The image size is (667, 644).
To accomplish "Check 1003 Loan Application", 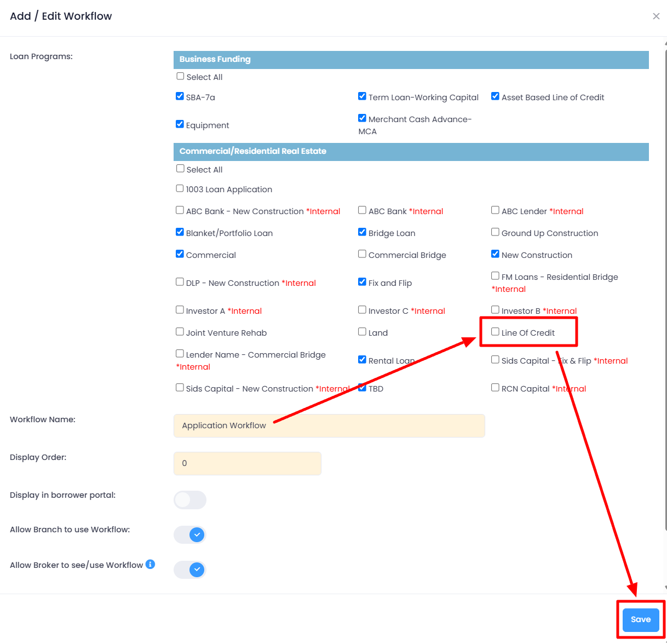I will tap(180, 188).
